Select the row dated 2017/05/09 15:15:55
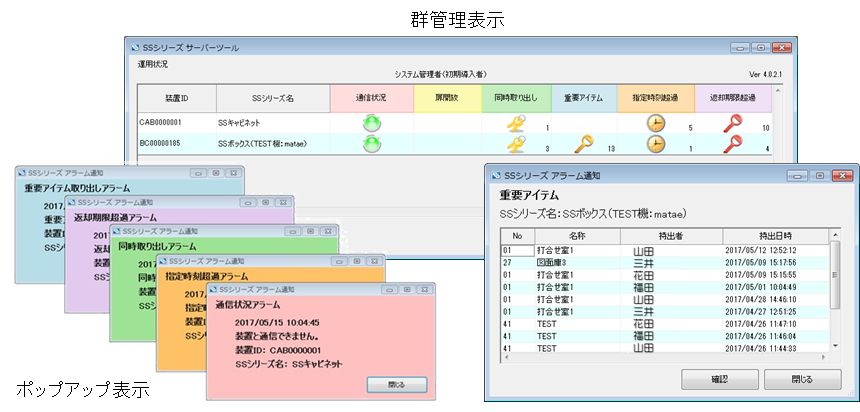The image size is (860, 412). point(664,275)
